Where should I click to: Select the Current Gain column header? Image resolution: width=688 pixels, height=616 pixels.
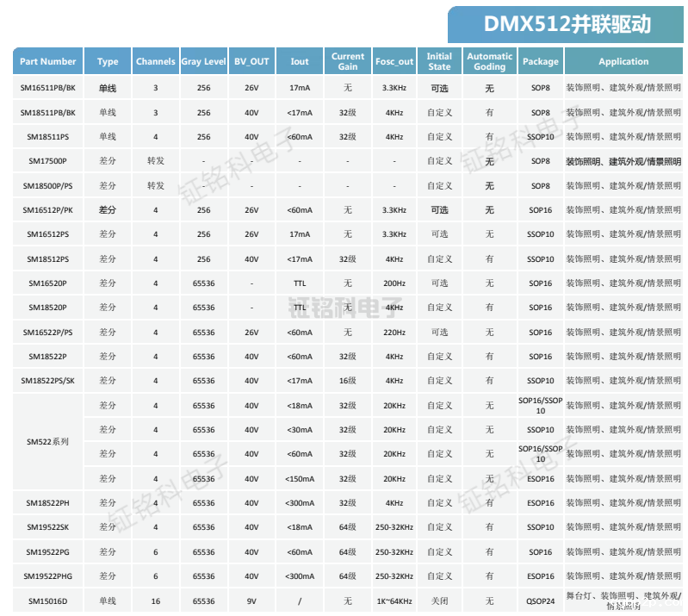pos(348,62)
